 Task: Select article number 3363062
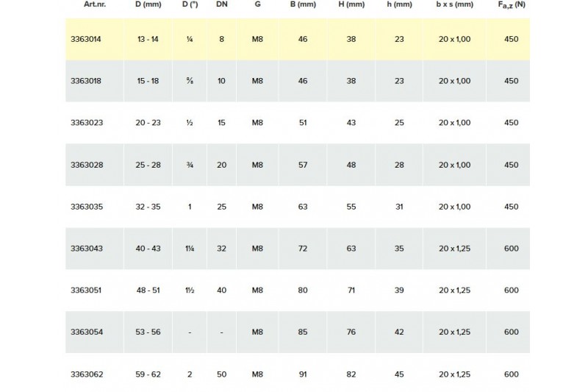coord(87,374)
